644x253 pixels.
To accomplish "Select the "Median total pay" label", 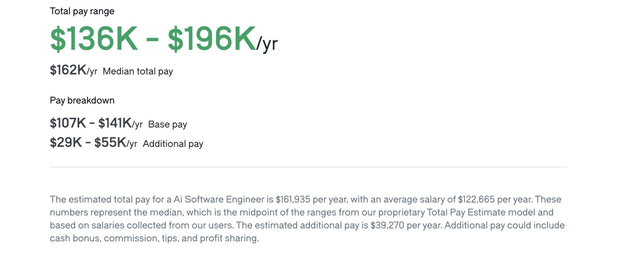I will (x=138, y=71).
